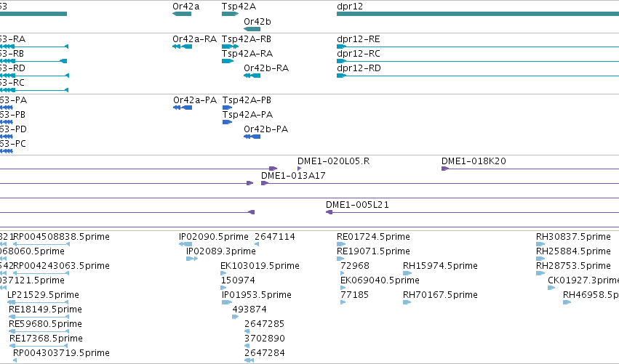Click the 2647114 feature label

[x=275, y=237]
